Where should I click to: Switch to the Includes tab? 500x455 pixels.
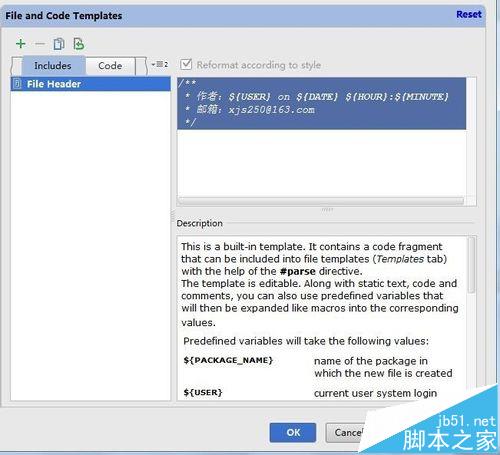[x=53, y=66]
